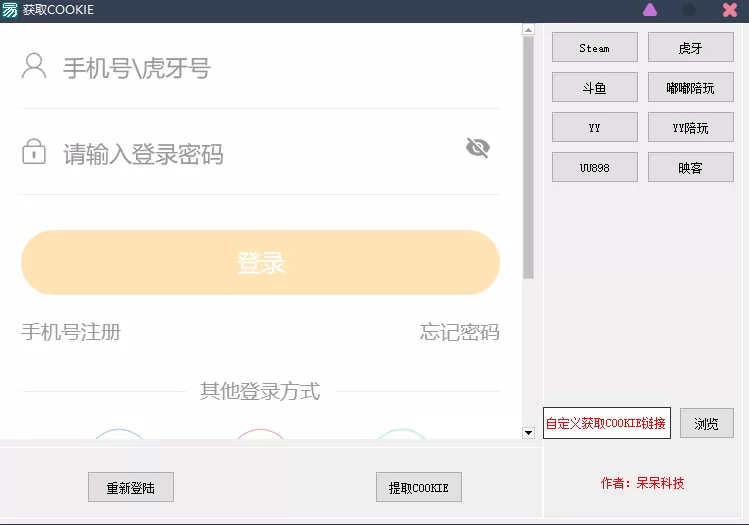Click the purple triangle title bar icon
The width and height of the screenshot is (749, 525).
[650, 10]
